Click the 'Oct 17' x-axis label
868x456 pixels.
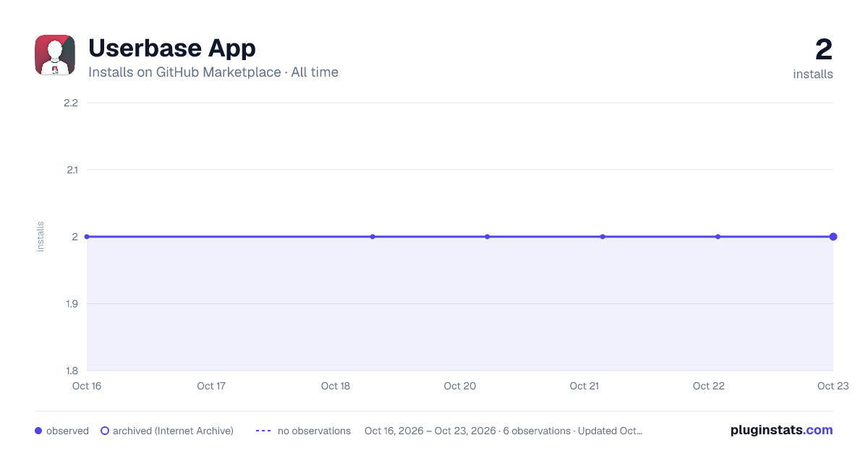(x=211, y=386)
